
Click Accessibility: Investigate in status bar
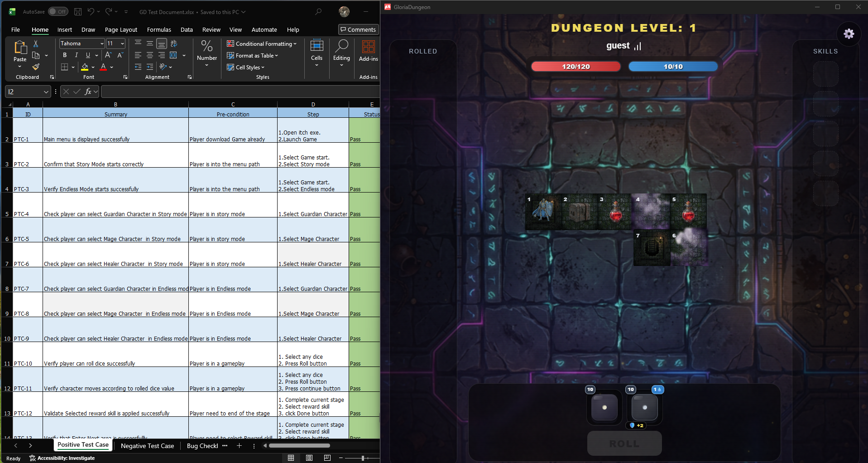(62, 458)
